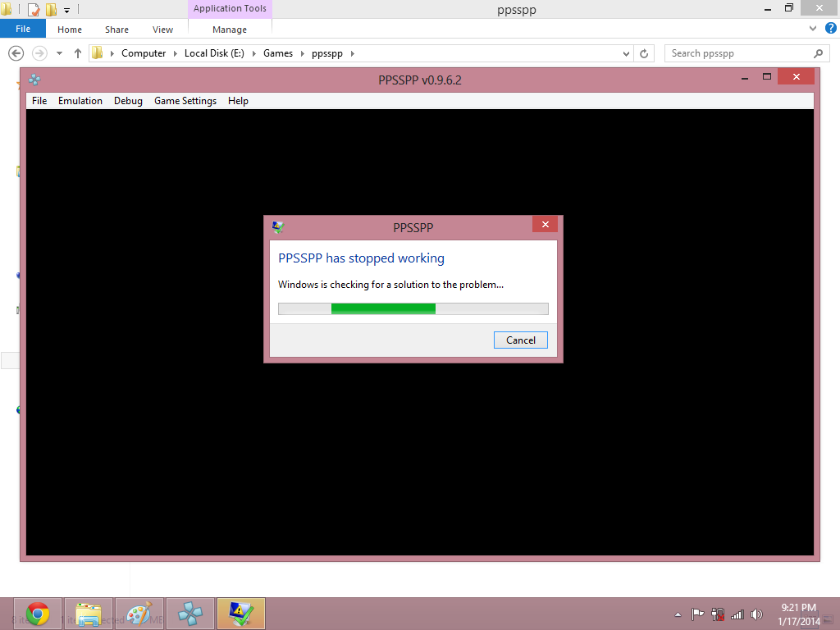Go forward in File Explorer

tap(39, 53)
